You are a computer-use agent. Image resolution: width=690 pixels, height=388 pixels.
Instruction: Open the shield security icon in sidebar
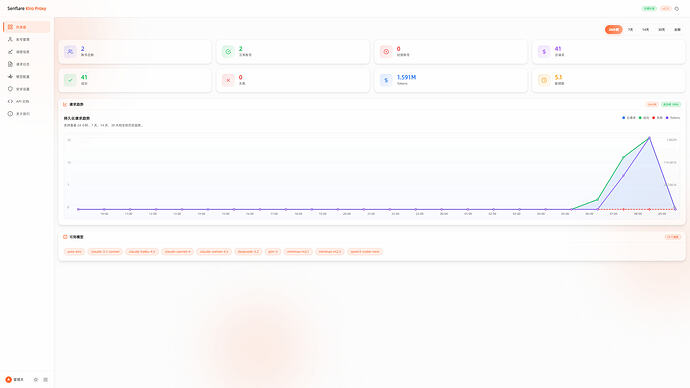(x=10, y=89)
